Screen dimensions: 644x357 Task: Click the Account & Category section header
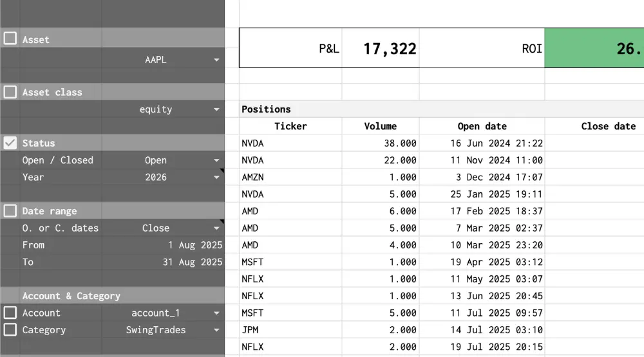click(x=71, y=296)
